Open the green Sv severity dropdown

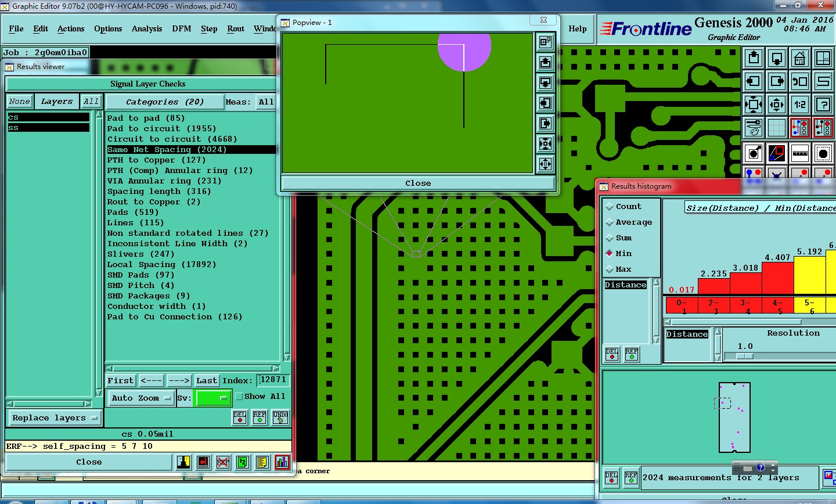pyautogui.click(x=214, y=398)
